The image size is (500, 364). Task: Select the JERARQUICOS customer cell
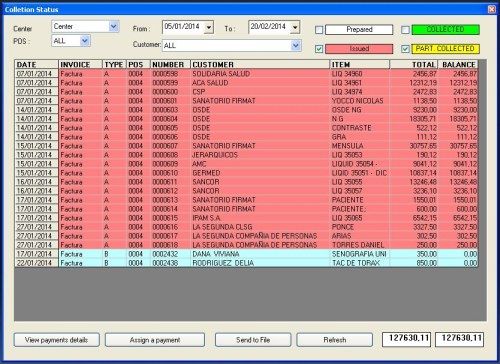click(x=260, y=155)
